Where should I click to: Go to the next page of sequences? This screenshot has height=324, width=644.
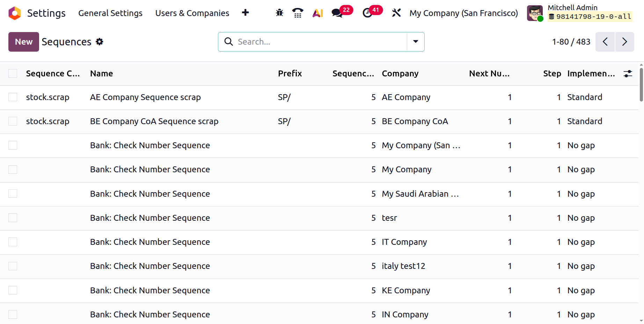click(624, 42)
